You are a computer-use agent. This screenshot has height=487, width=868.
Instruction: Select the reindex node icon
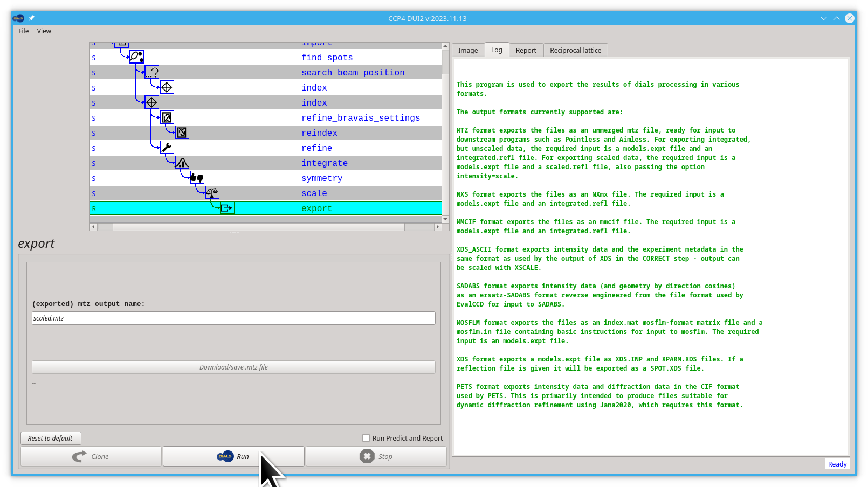(x=182, y=132)
